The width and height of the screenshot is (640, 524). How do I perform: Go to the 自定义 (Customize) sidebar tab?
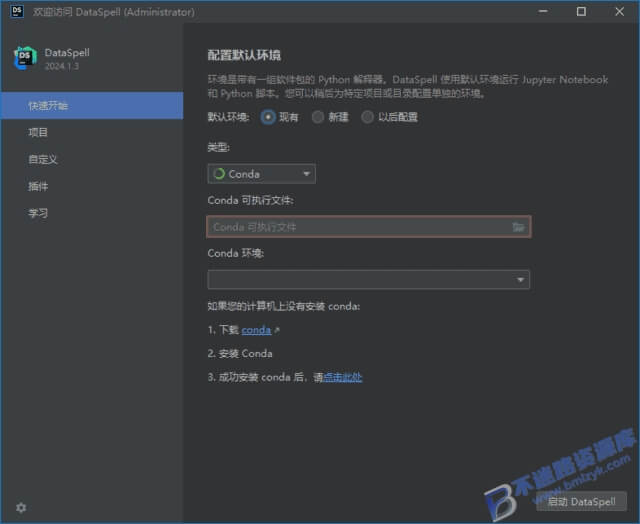pos(92,159)
